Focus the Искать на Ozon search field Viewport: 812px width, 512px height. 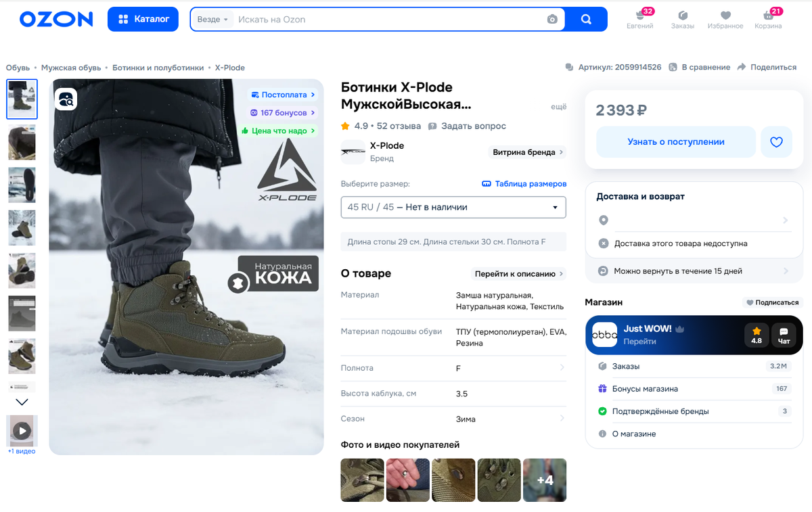[x=389, y=20]
